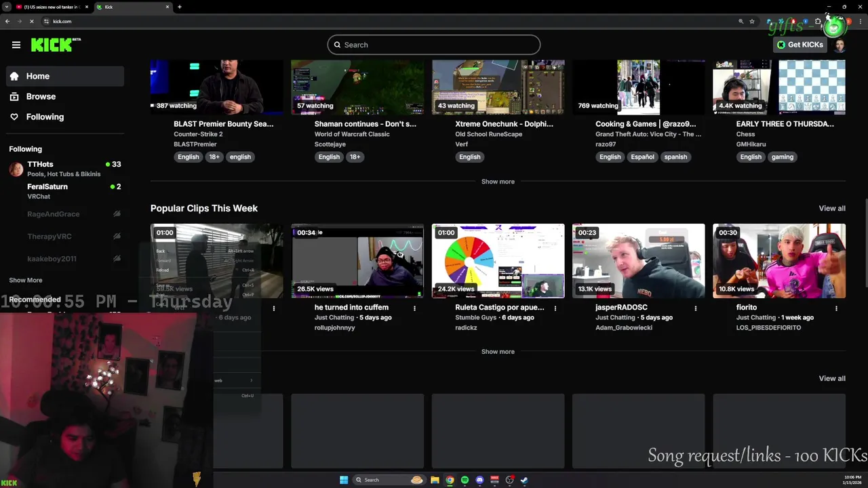Open Cooking & Games razo97 stream thumbnail
Screen dimensions: 868x488
click(x=638, y=87)
